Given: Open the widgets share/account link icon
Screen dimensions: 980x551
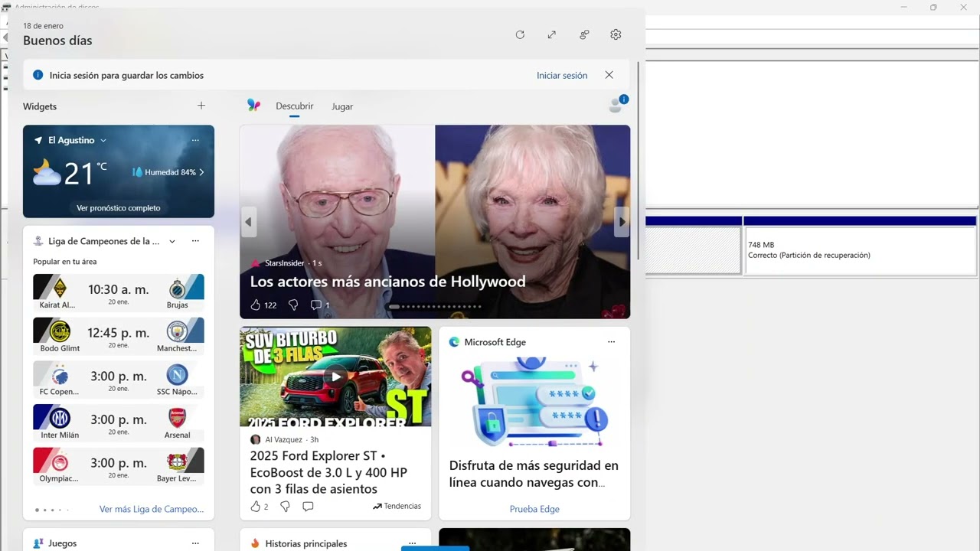Looking at the screenshot, I should click(x=584, y=34).
